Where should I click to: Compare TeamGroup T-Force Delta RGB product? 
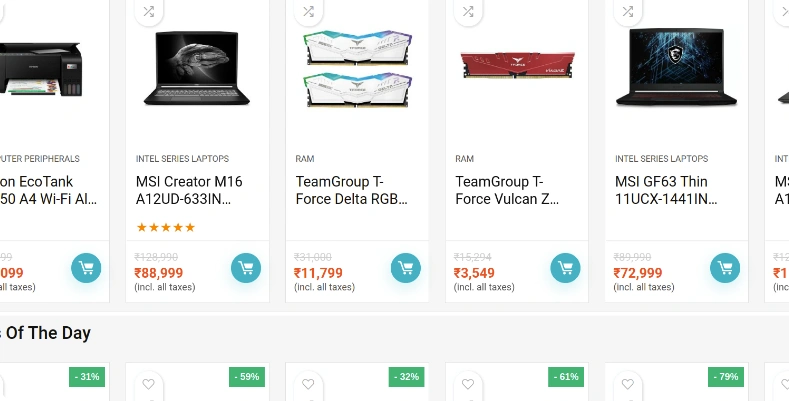pyautogui.click(x=308, y=12)
